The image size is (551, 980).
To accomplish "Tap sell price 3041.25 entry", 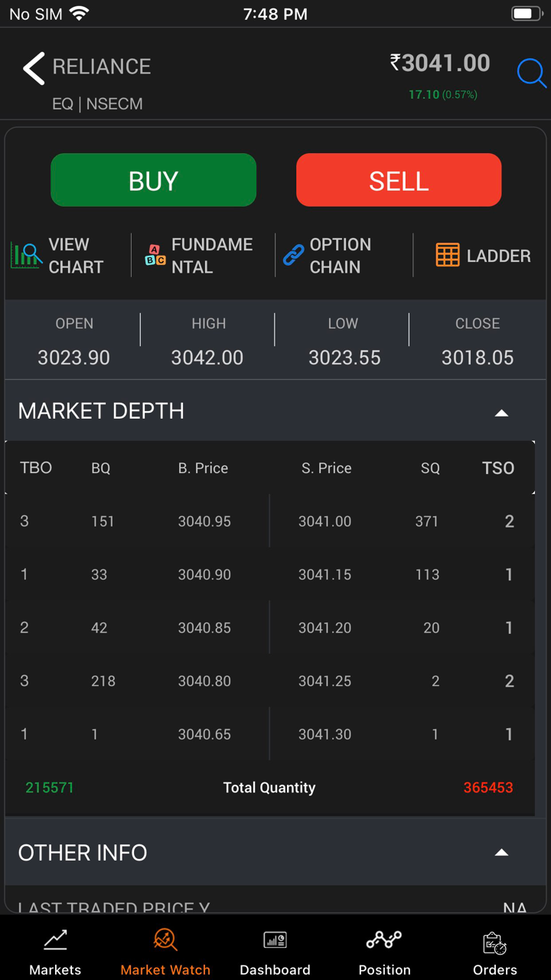I will [324, 681].
